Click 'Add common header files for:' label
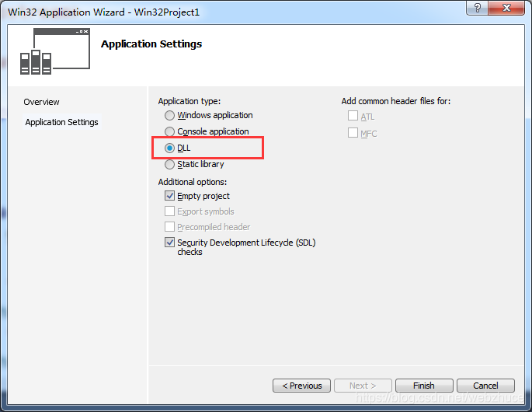Viewport: 532px width, 412px height. [396, 101]
